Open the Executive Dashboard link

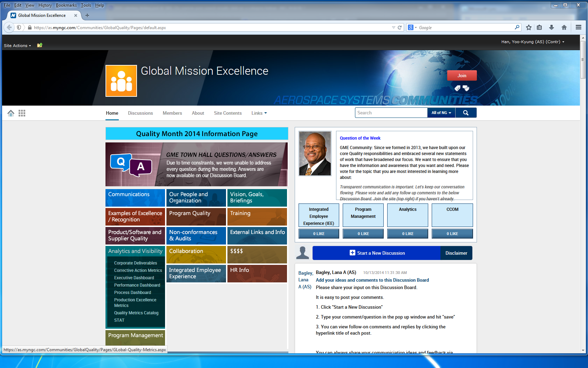point(134,278)
